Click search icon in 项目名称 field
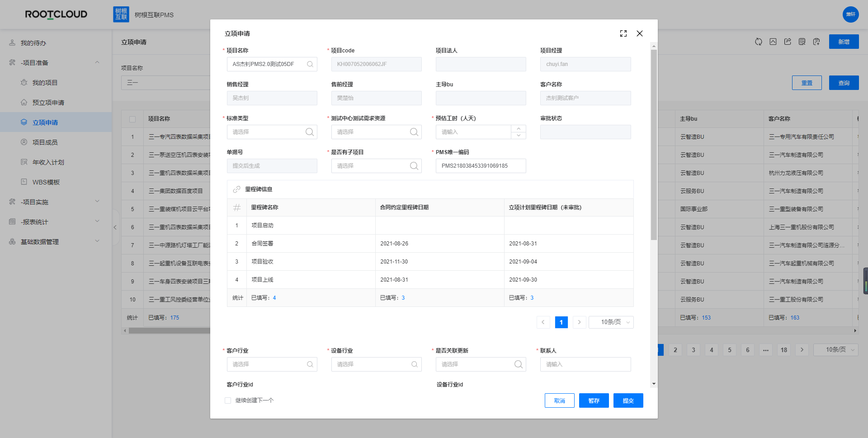The width and height of the screenshot is (868, 438). coord(310,64)
